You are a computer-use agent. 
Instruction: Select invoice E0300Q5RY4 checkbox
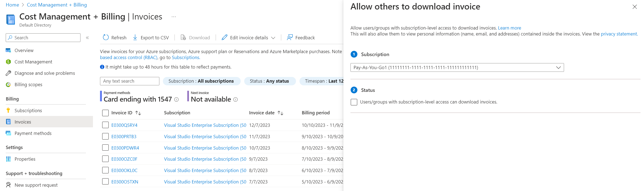coord(105,125)
